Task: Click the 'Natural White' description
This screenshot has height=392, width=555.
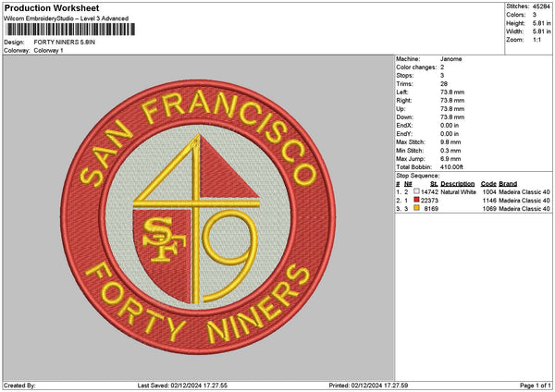Action: point(458,191)
